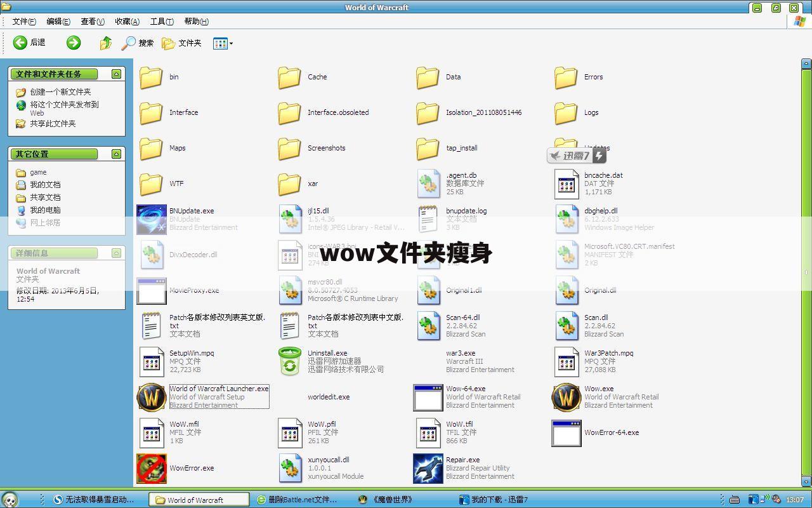Screen dimensions: 812x508
Task: Click the scrollbar up arrow
Action: pos(806,64)
